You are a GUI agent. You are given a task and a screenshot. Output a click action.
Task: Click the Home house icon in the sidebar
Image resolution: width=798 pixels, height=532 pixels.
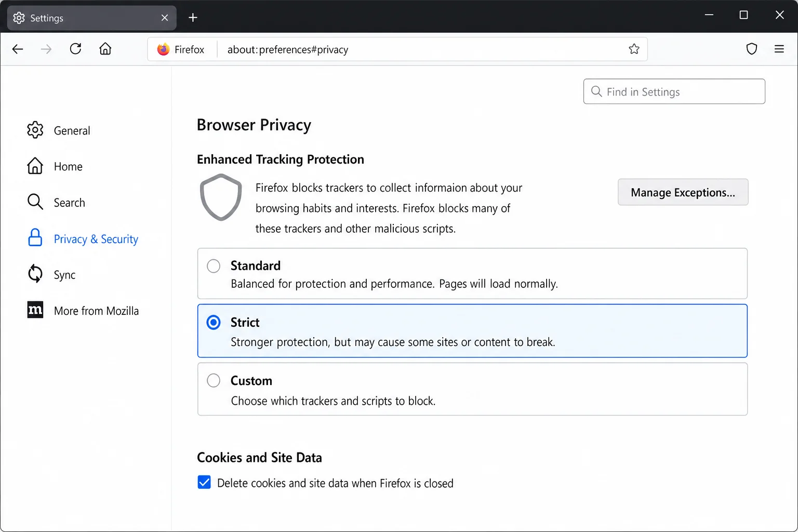tap(35, 166)
